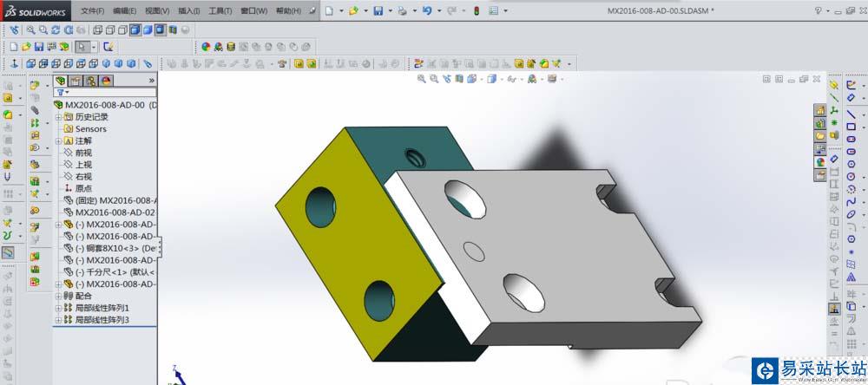The height and width of the screenshot is (385, 868).
Task: Expand 局部线性阵列1
Action: tap(59, 308)
